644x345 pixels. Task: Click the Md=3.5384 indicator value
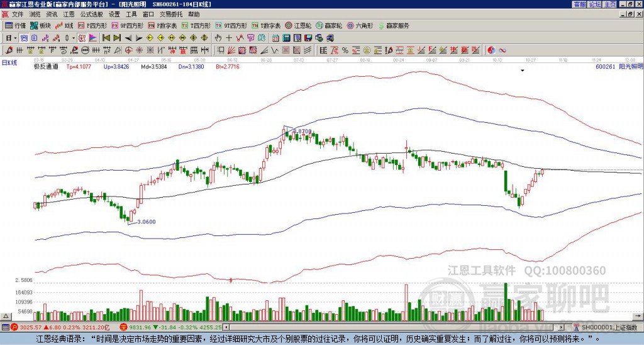point(153,67)
